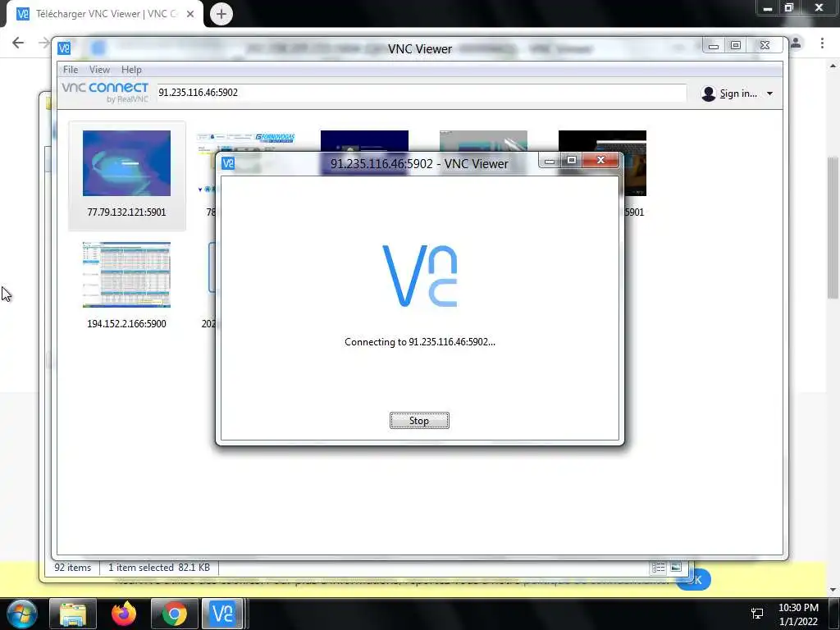Viewport: 840px width, 630px height.
Task: Click the VNC icon in connecting dialog title bar
Action: [228, 163]
